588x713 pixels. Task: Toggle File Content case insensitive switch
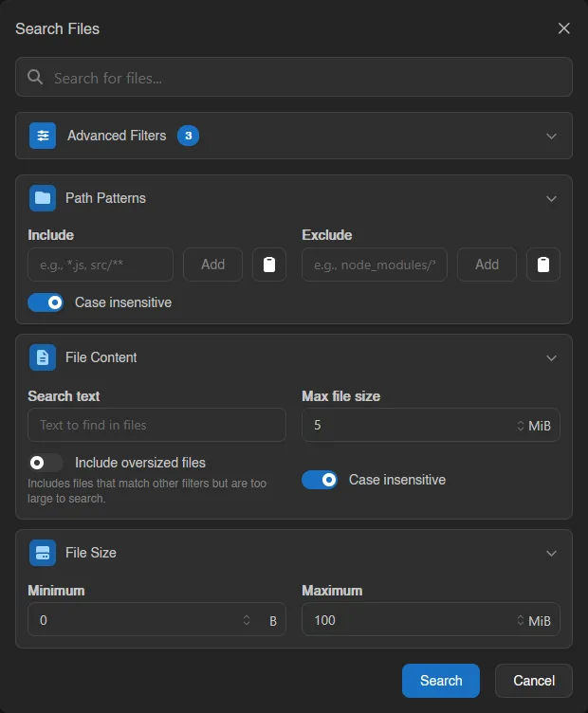click(320, 480)
